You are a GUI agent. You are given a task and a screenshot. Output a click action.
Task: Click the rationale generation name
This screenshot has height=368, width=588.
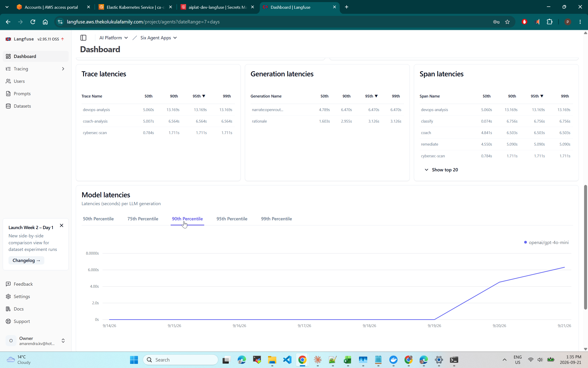259,121
